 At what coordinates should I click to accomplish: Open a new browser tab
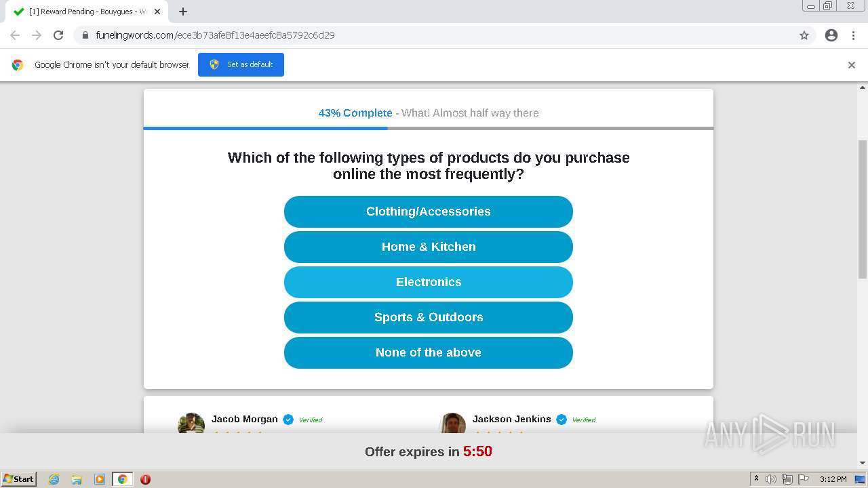(183, 12)
